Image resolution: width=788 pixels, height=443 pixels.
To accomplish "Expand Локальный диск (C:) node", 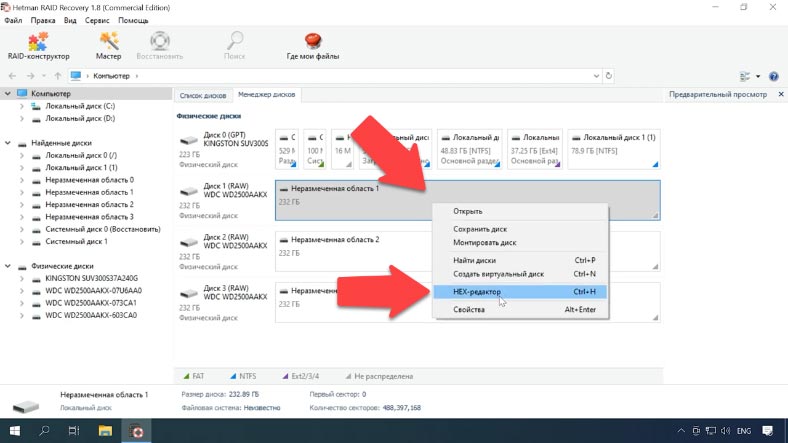I will pos(22,106).
